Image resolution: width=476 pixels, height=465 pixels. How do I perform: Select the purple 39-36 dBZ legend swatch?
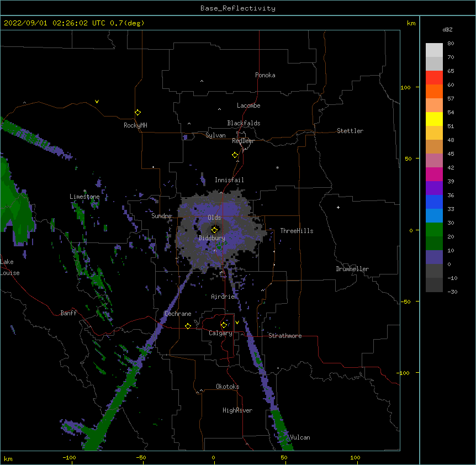434,188
